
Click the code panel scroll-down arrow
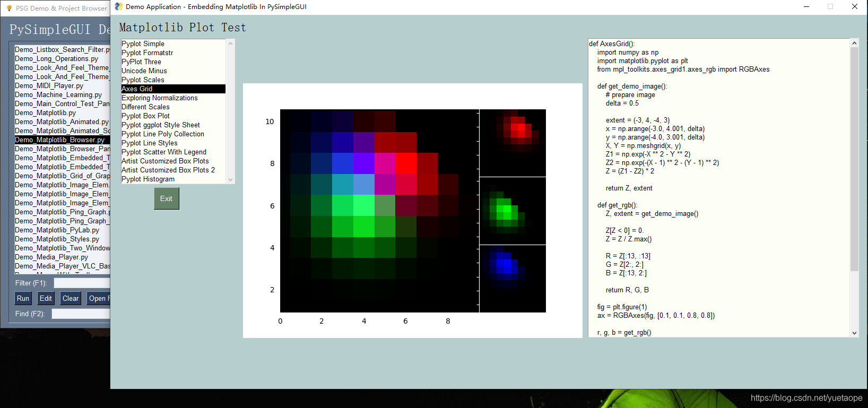click(x=854, y=333)
